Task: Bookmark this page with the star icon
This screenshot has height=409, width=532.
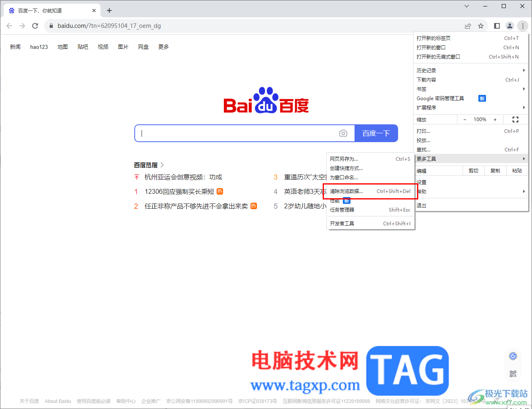Action: [x=481, y=26]
